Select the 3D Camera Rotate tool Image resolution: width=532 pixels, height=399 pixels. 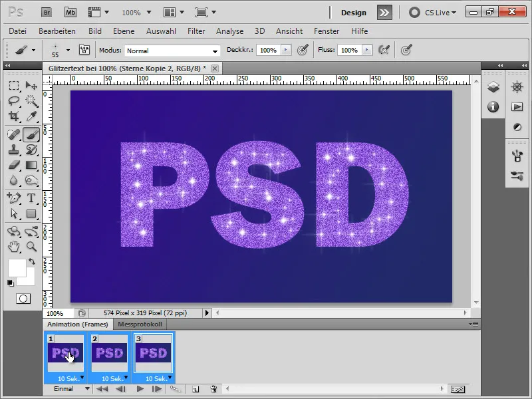[31, 231]
